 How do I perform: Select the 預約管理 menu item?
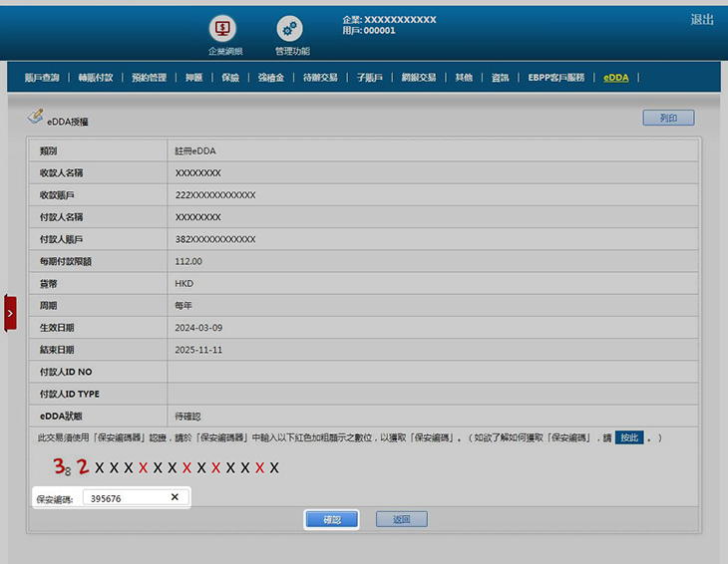point(149,77)
